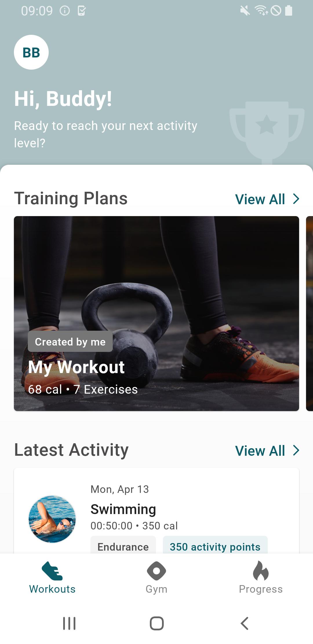The image size is (313, 644).
Task: Open the Gym location icon
Action: point(156,571)
